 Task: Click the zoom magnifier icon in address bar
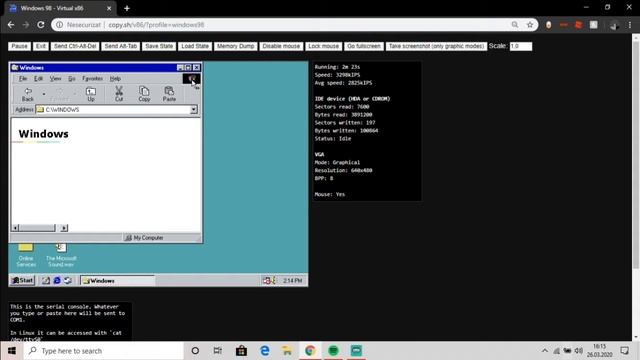(x=515, y=25)
